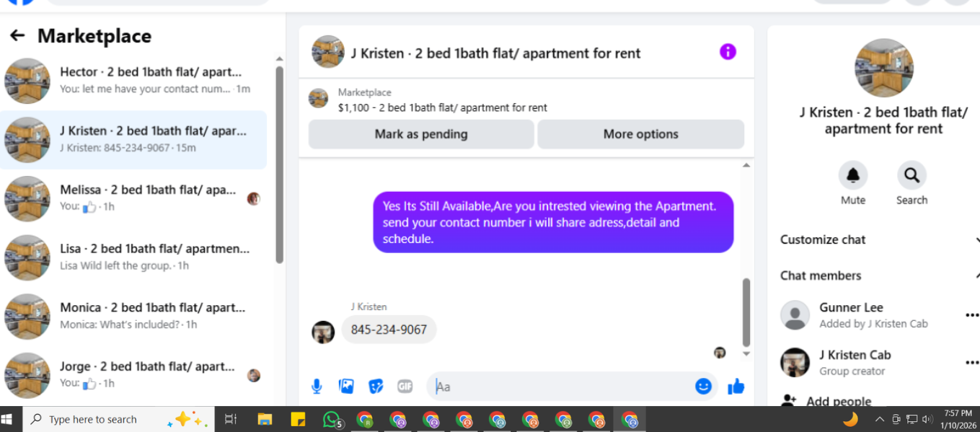
Task: Mute the conversation bell
Action: click(x=853, y=175)
